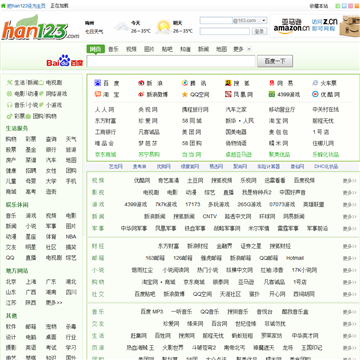Image resolution: width=360 pixels, height=360 pixels.
Task: Click the home icon beside set-as-homepage
Action: (x=3, y=6)
